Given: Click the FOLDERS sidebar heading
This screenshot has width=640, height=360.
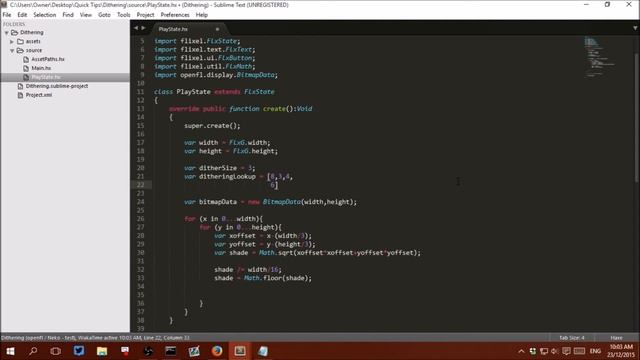Looking at the screenshot, I should point(14,24).
